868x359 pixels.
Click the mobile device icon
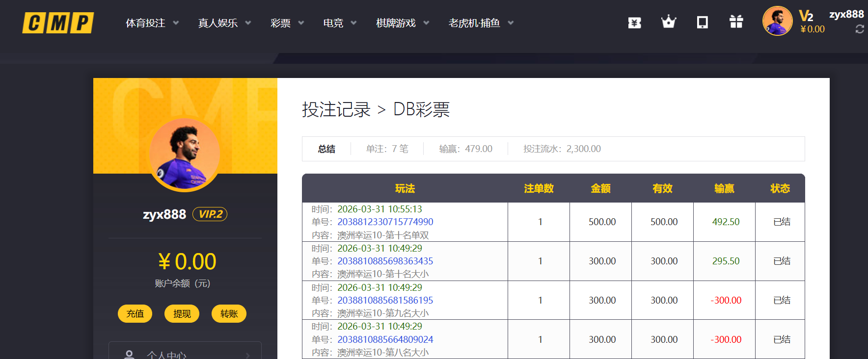pyautogui.click(x=702, y=23)
